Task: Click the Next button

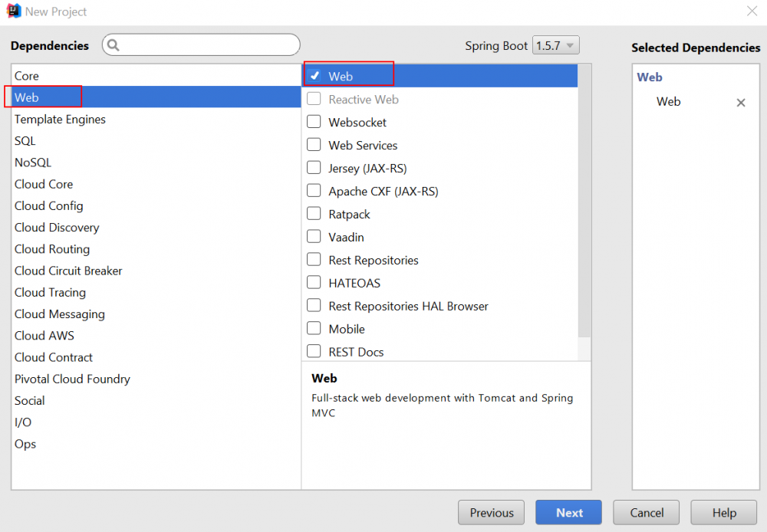Action: coord(569,513)
